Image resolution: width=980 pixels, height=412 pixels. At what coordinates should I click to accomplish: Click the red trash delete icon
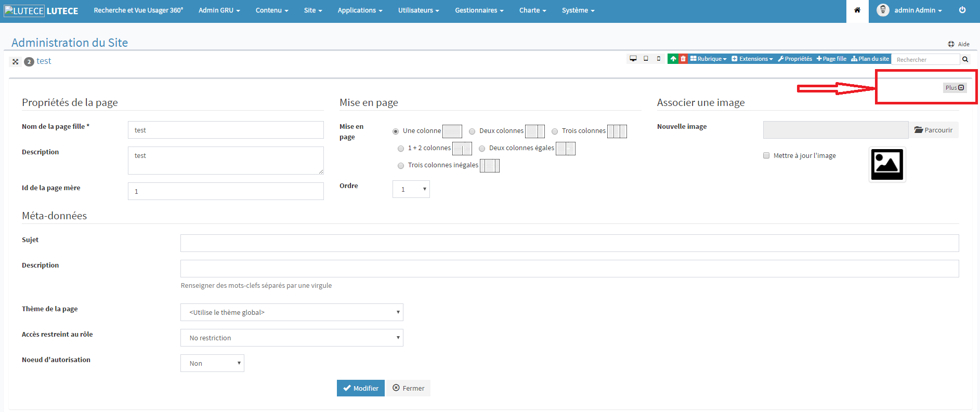click(683, 59)
